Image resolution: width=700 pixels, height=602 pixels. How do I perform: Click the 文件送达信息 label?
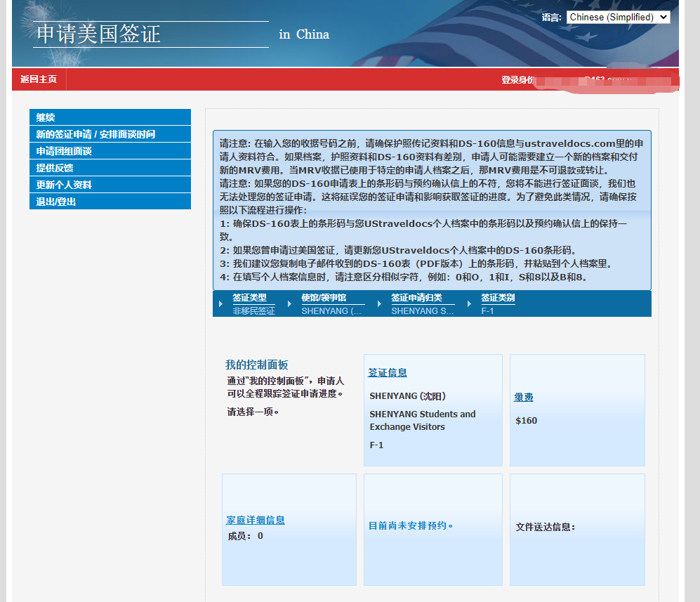[545, 527]
